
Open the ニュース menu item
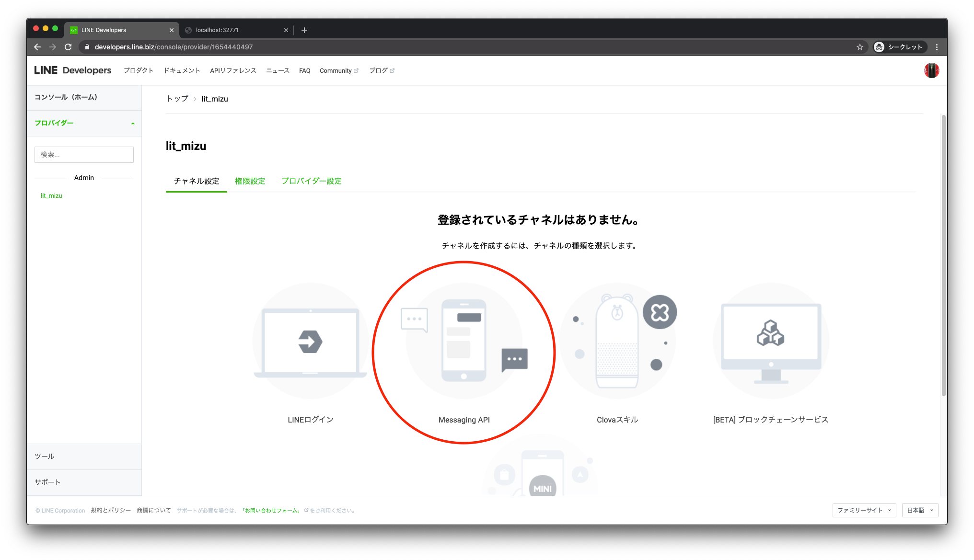click(x=278, y=70)
